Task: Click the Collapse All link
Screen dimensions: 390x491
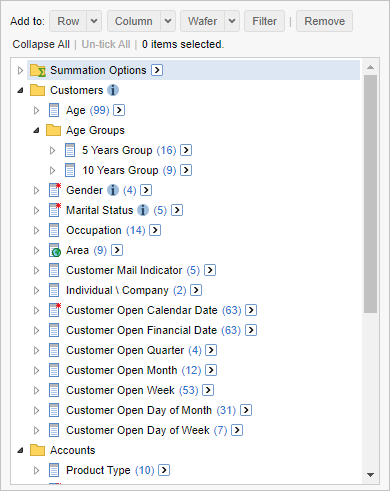Action: (x=41, y=44)
